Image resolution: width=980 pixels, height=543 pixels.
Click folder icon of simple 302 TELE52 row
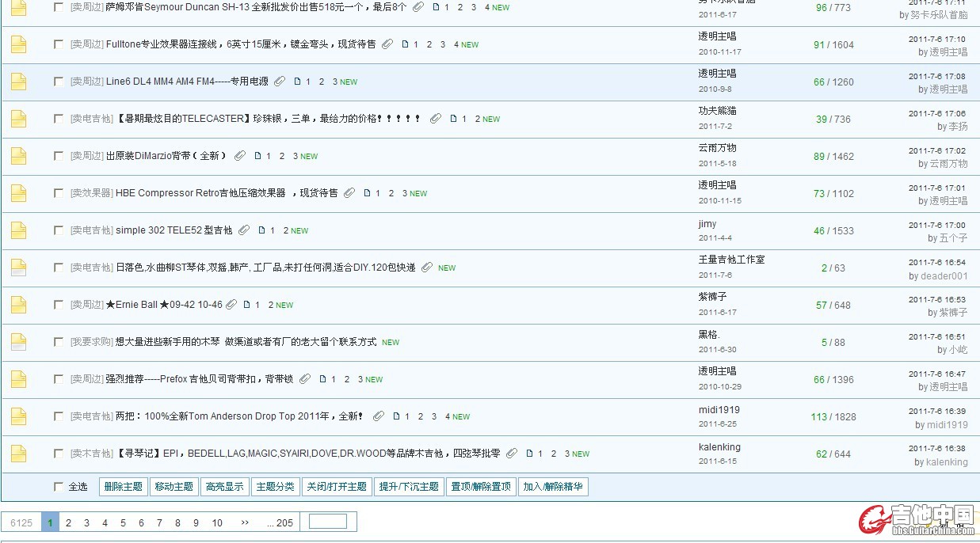click(x=18, y=230)
